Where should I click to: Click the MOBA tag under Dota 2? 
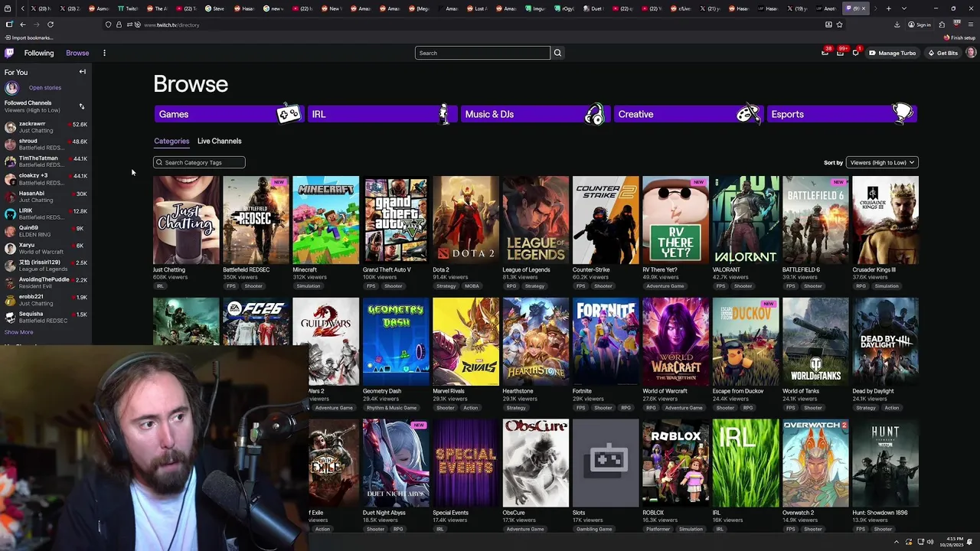point(472,286)
